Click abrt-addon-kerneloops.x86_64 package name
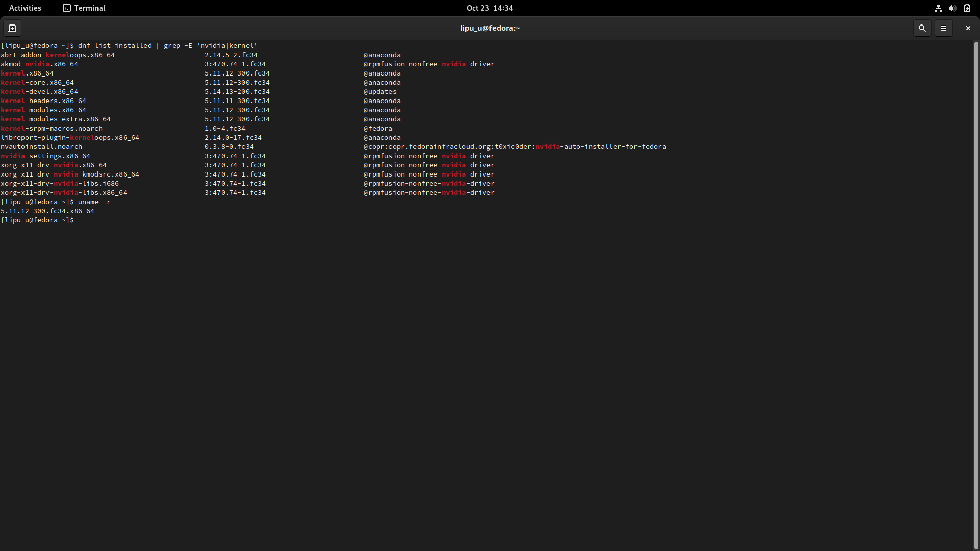This screenshot has height=551, width=980. (58, 55)
